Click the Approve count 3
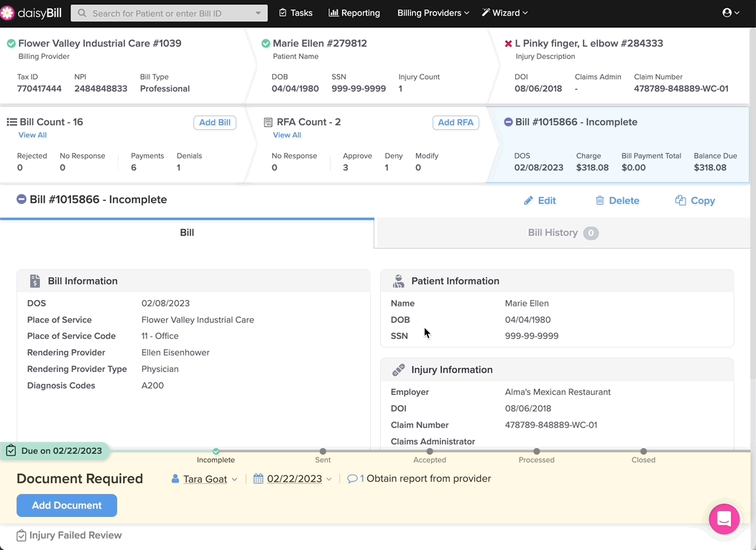This screenshot has width=756, height=550. point(346,167)
